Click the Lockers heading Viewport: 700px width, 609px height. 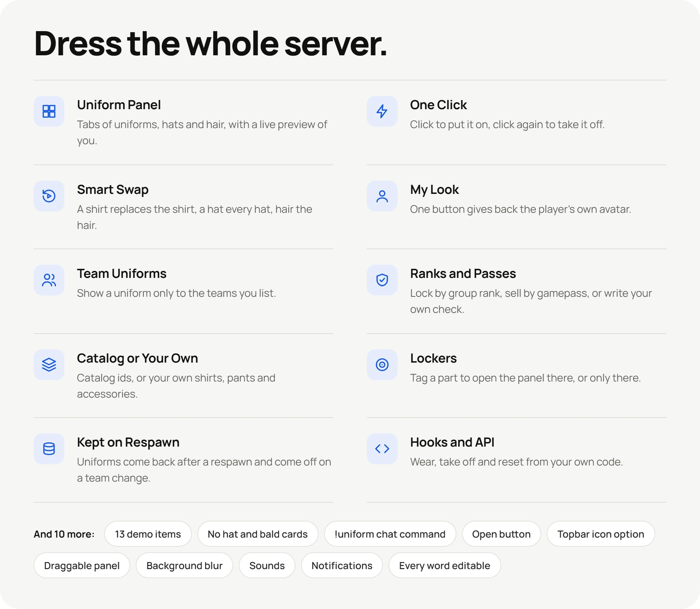click(433, 358)
